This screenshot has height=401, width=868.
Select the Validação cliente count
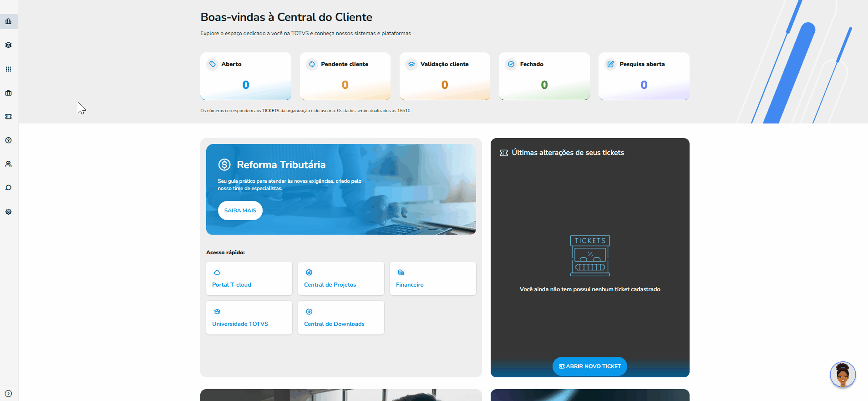445,85
